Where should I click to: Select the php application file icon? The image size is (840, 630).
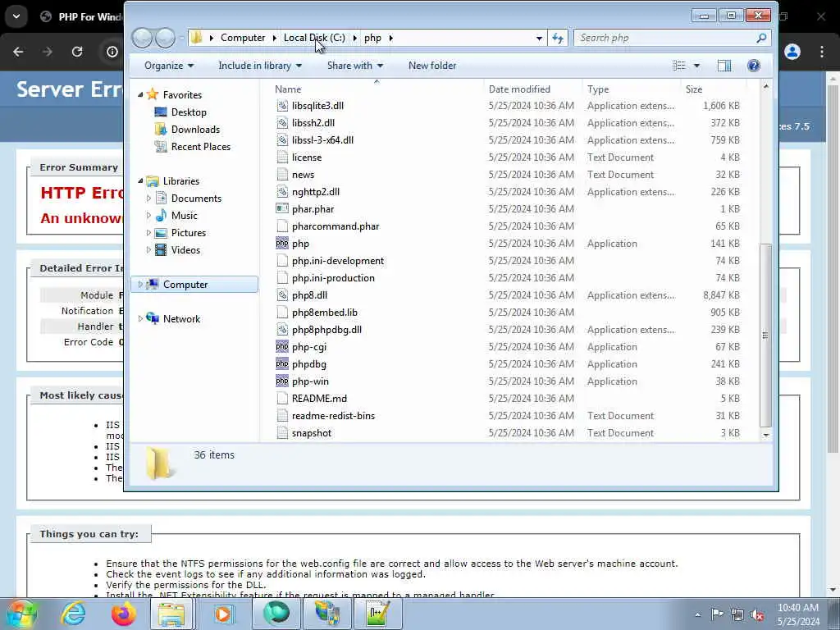(282, 243)
